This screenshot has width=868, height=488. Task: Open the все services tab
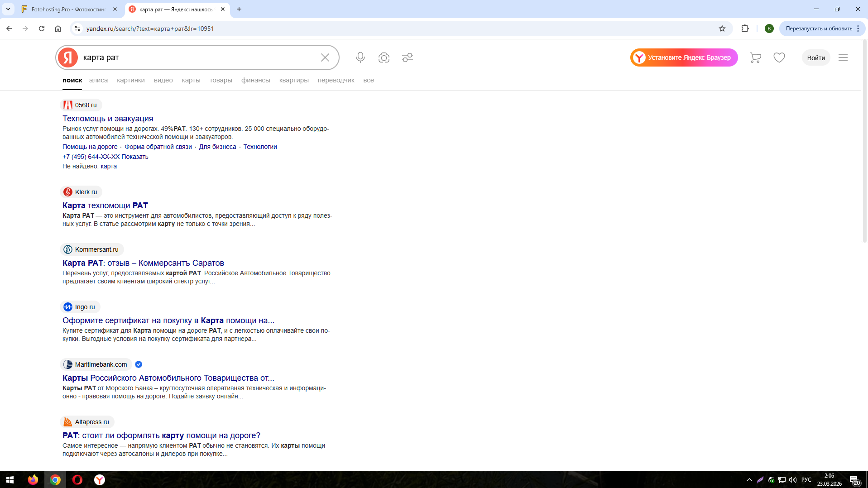coord(369,80)
